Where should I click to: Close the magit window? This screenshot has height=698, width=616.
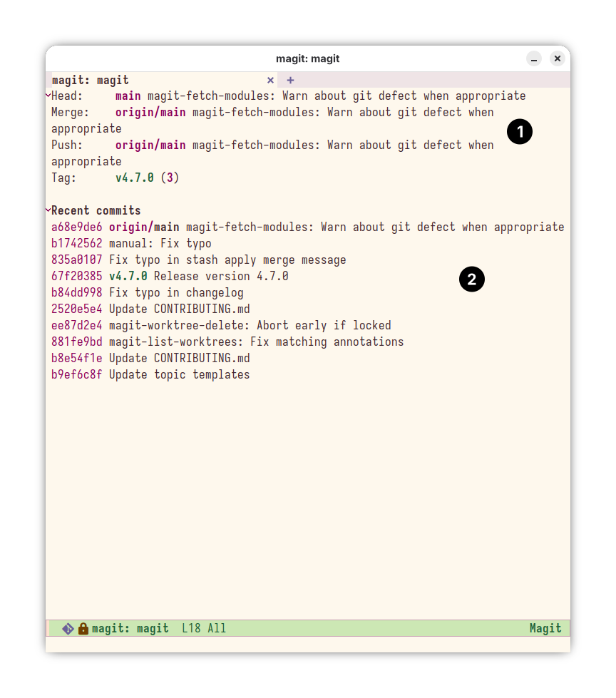point(558,58)
